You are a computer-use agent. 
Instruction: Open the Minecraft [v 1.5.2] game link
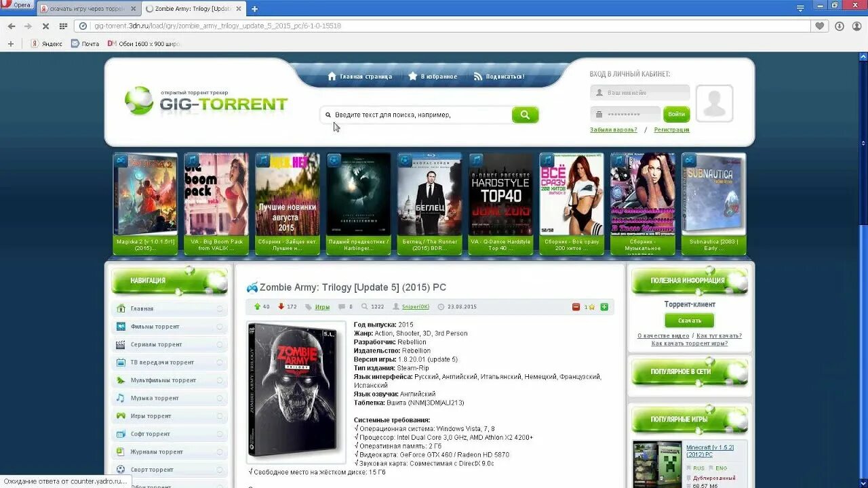[x=710, y=451]
